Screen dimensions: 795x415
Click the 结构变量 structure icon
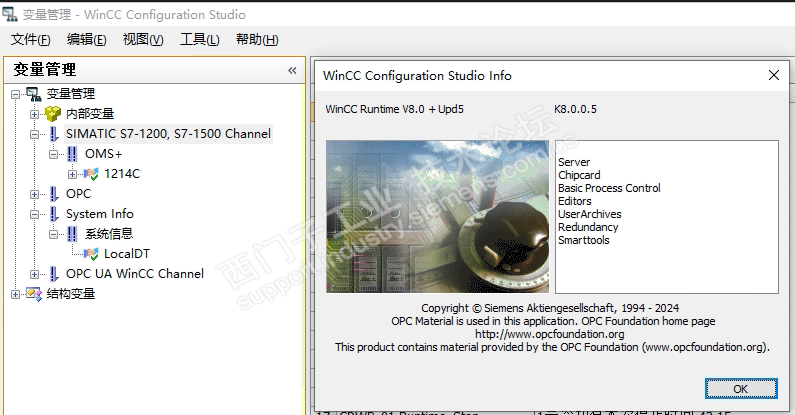tap(34, 294)
